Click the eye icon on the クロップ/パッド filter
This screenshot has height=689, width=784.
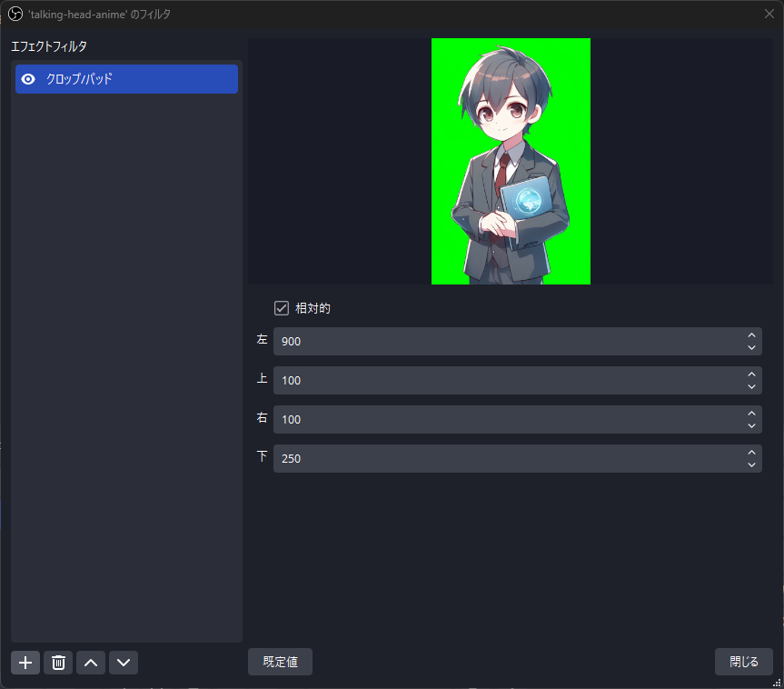coord(28,79)
